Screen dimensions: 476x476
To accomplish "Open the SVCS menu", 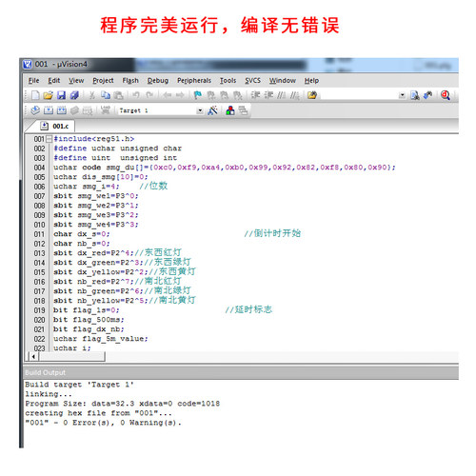I will (x=252, y=81).
